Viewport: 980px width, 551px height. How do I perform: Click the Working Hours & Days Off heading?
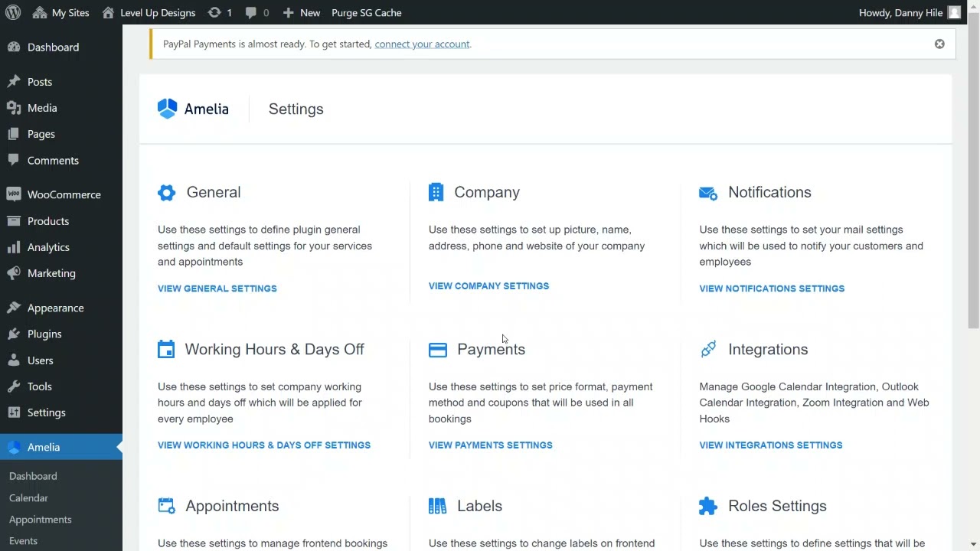pos(274,349)
